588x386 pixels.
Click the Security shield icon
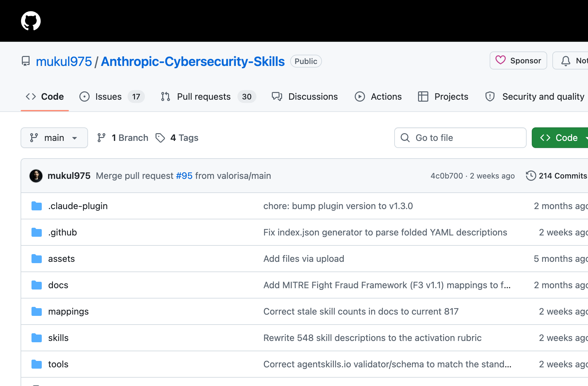pyautogui.click(x=490, y=96)
